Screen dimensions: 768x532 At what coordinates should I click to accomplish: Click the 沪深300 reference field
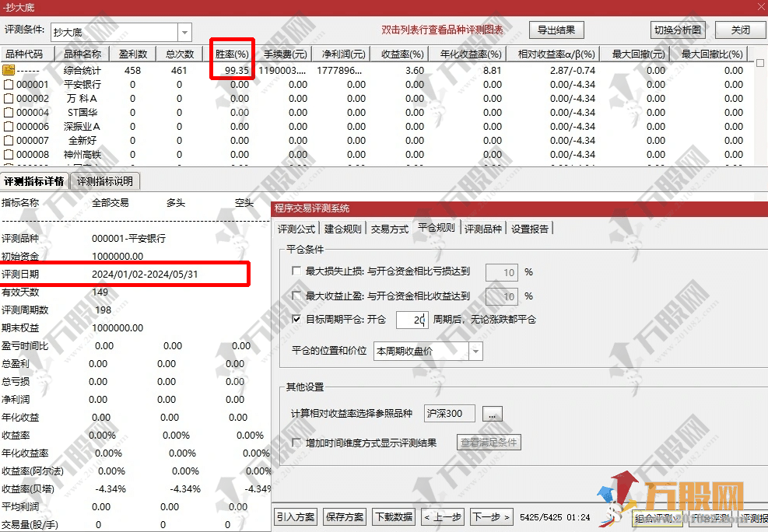449,414
